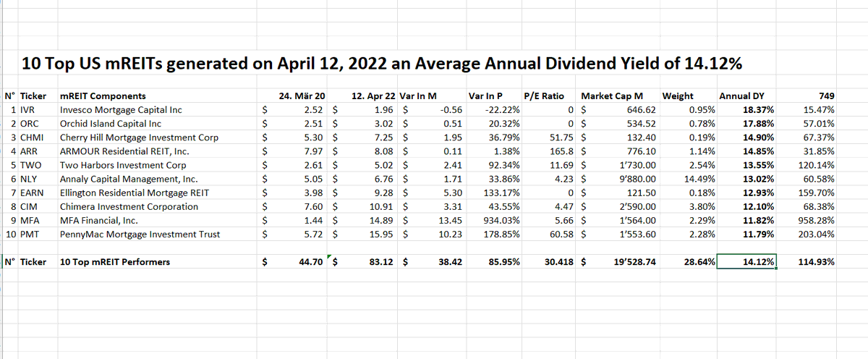The image size is (868, 359).
Task: Select the IVR ticker cell
Action: (28, 109)
